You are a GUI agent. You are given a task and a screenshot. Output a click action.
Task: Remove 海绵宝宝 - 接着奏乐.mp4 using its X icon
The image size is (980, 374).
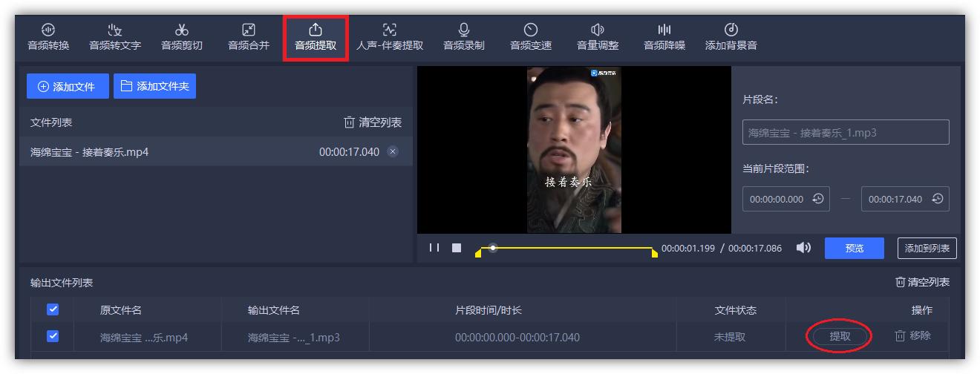[x=393, y=151]
